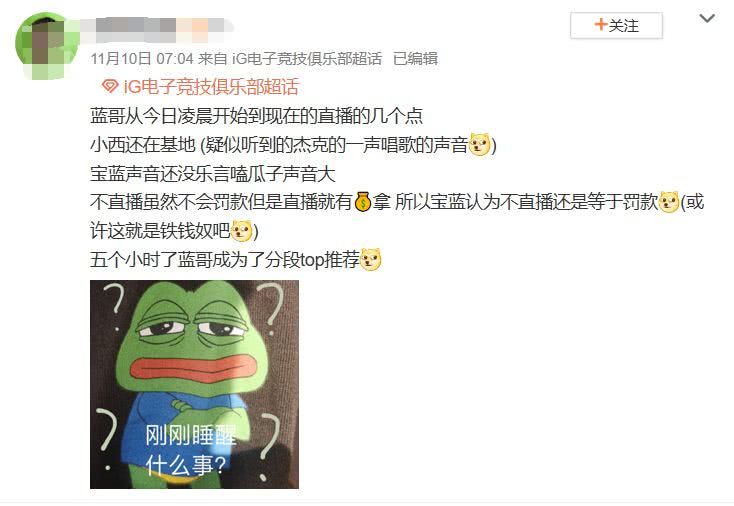This screenshot has height=506, width=734.
Task: Open the blurred username profile link
Action: click(159, 27)
